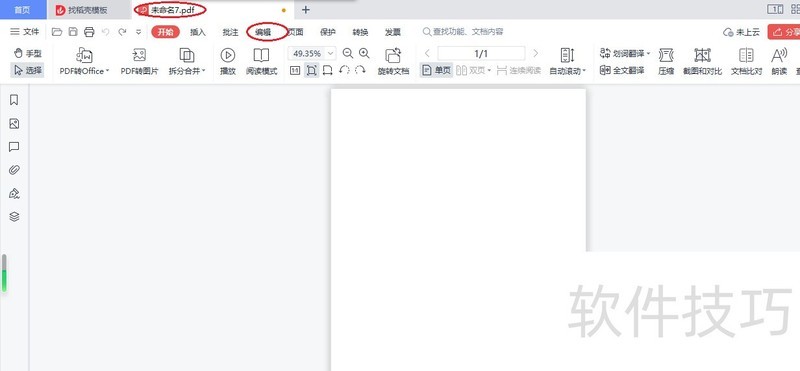Open the layers sidebar panel

(x=14, y=217)
